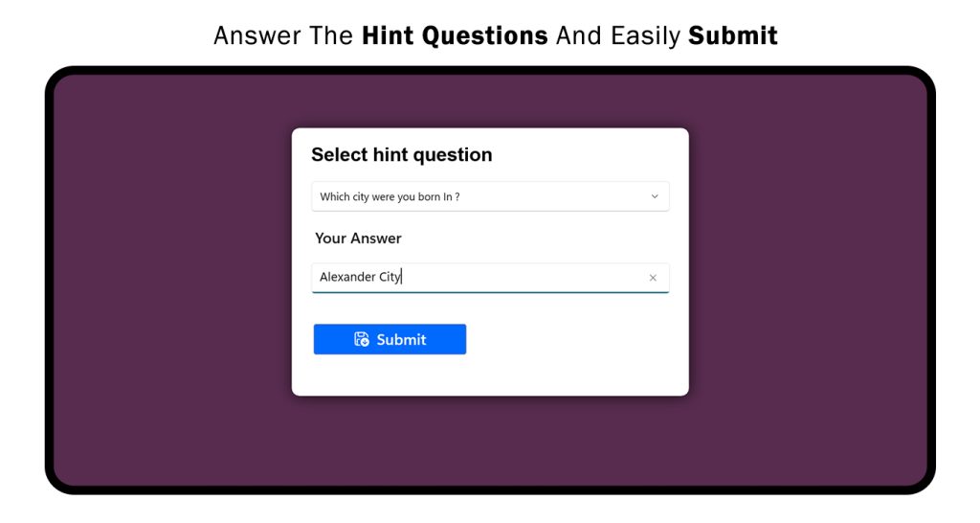The image size is (980, 523).
Task: Click the bold "Submit" word in the page title
Action: (x=732, y=36)
